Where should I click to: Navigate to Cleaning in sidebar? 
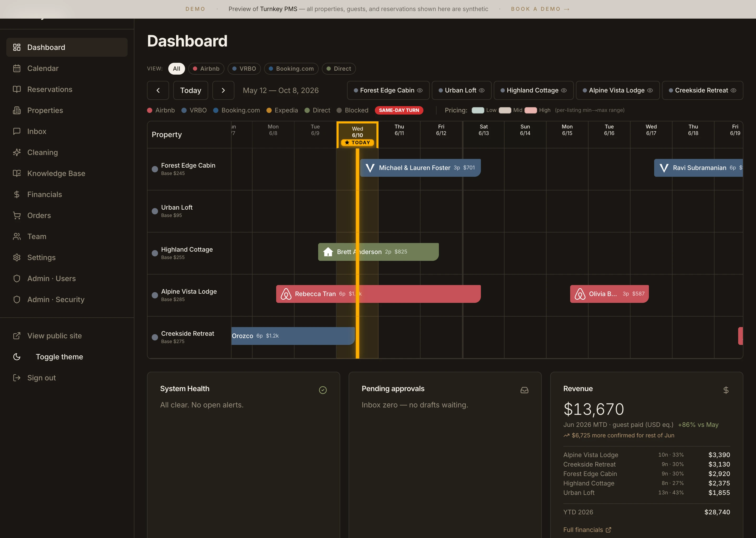click(67, 152)
